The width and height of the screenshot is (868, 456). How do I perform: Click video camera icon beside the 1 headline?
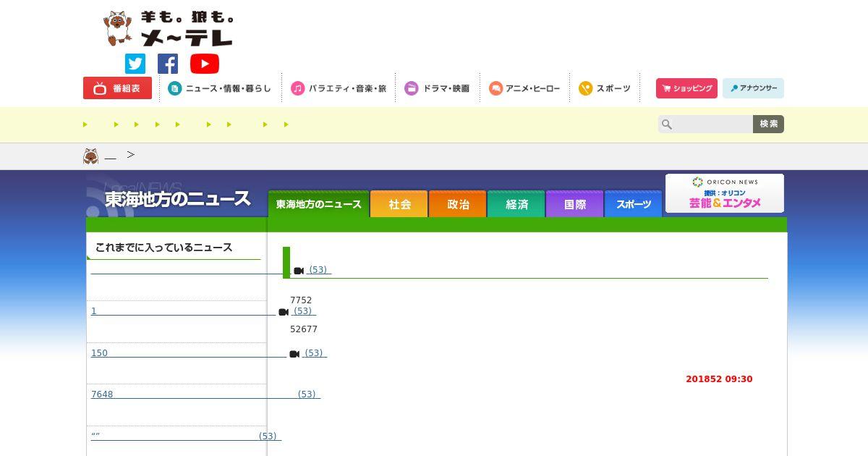[284, 312]
